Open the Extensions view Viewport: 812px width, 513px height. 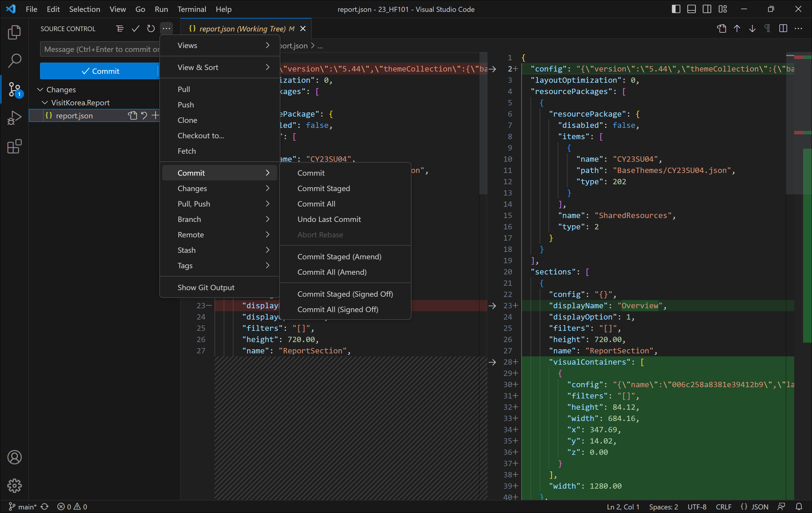pyautogui.click(x=14, y=146)
